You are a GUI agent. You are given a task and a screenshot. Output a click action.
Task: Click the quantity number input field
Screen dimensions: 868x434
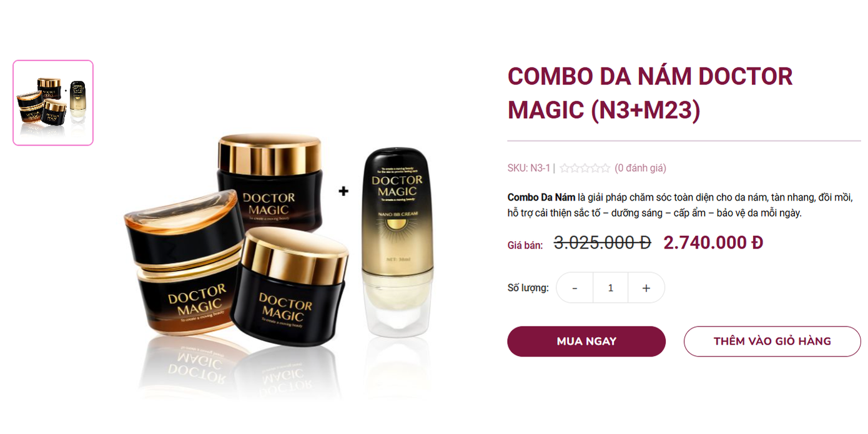pos(611,288)
